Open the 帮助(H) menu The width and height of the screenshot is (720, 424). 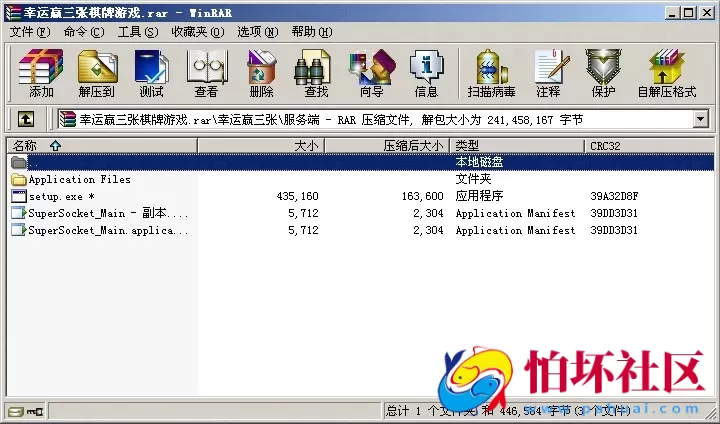312,32
